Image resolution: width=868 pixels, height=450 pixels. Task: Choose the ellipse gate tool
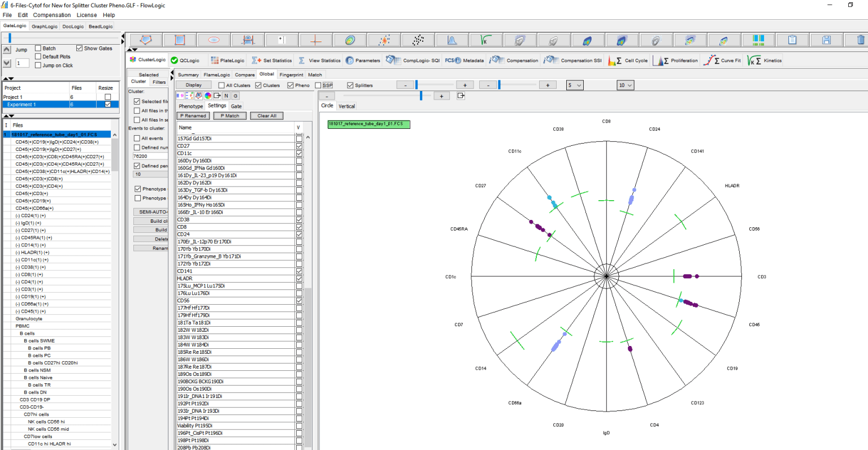coord(214,40)
